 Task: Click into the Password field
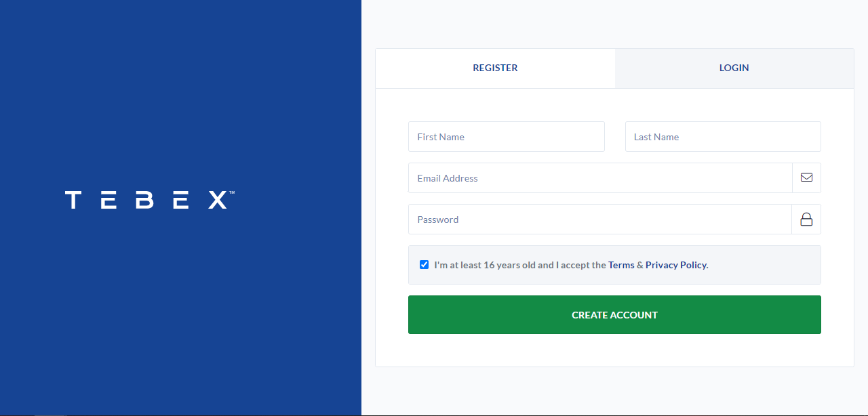[600, 220]
